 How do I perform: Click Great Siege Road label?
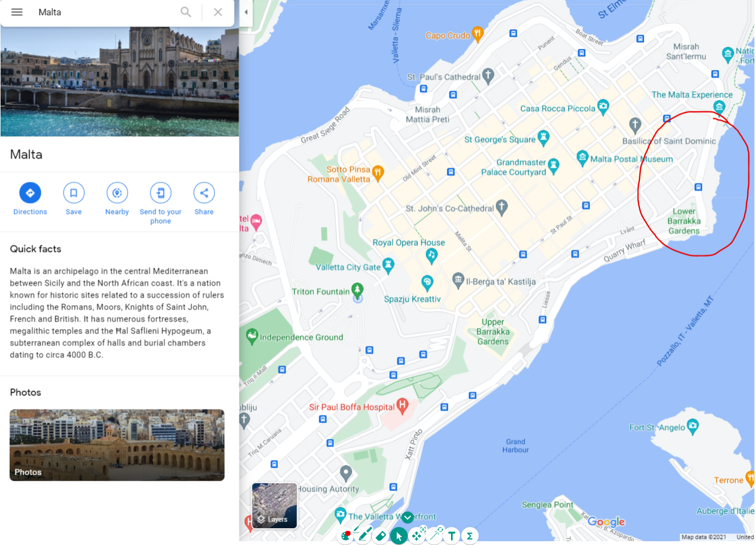(x=326, y=125)
